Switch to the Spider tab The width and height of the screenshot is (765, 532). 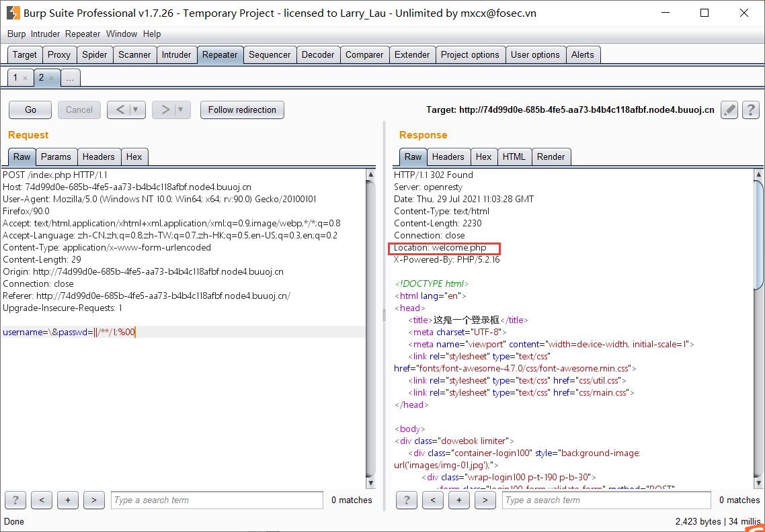pos(95,54)
